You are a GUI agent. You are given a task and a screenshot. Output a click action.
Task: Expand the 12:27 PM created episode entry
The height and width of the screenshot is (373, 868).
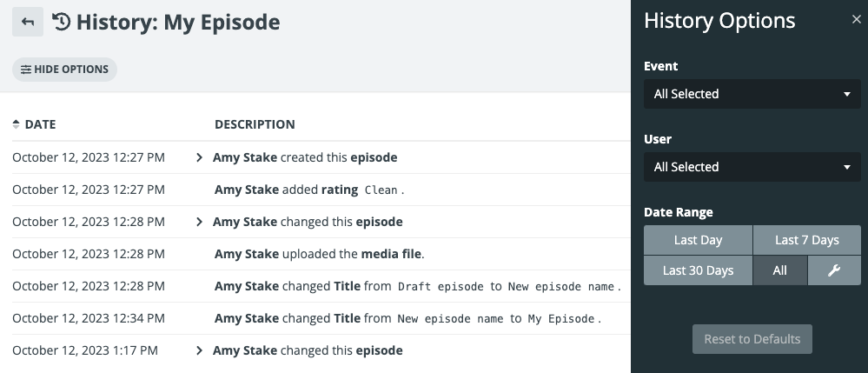(199, 157)
